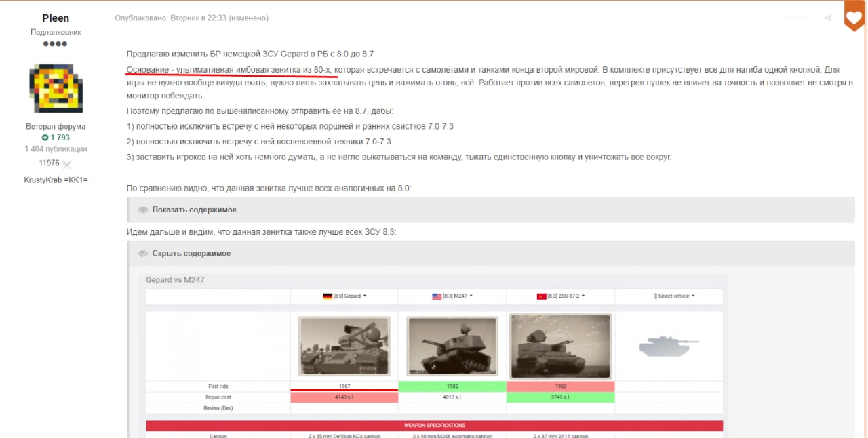The image size is (868, 438).
Task: Open the '[8.0] Gepard' vehicle dropdown
Action: [344, 296]
